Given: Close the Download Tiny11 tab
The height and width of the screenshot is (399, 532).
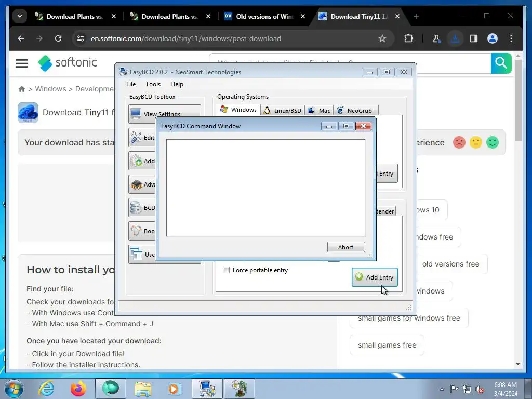Looking at the screenshot, I should pos(397,16).
